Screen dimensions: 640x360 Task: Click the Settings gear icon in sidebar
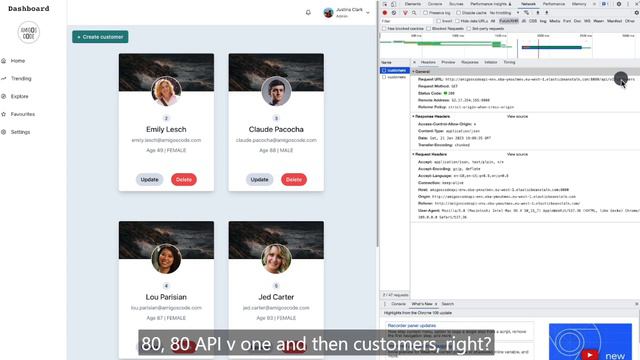[x=4, y=132]
